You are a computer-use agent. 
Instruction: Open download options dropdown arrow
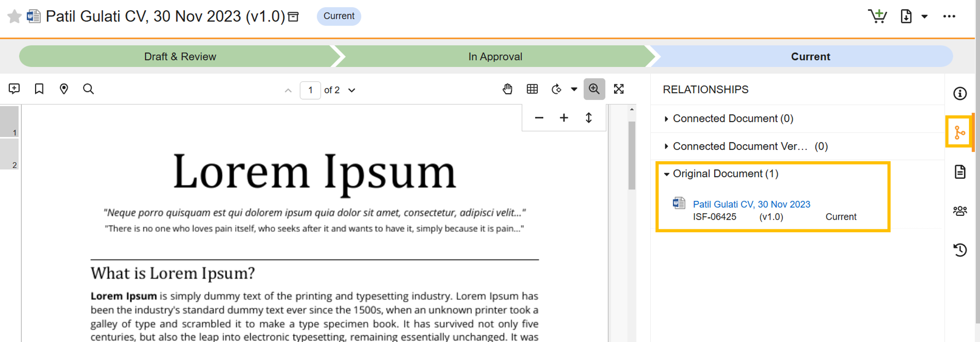(x=924, y=16)
